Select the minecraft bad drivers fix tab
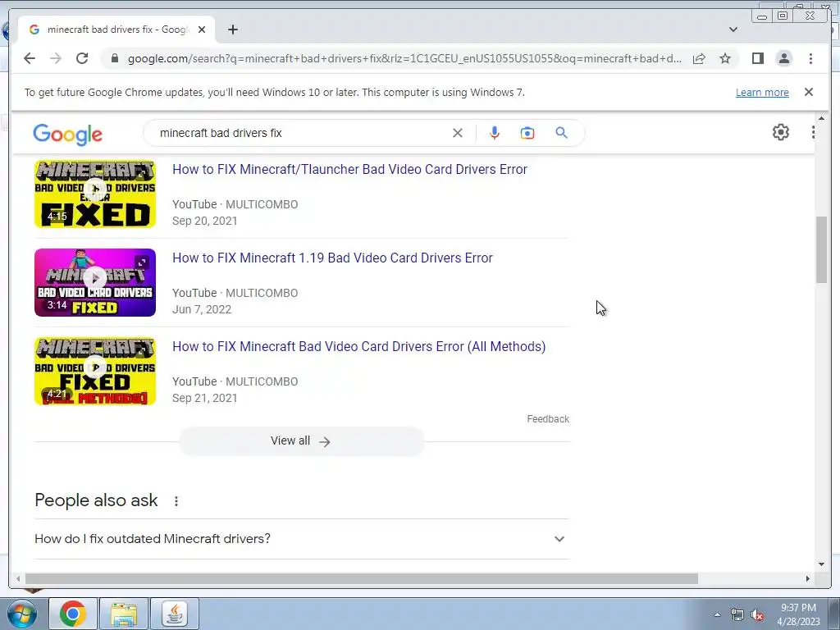Screen dimensions: 840x630 click(116, 30)
